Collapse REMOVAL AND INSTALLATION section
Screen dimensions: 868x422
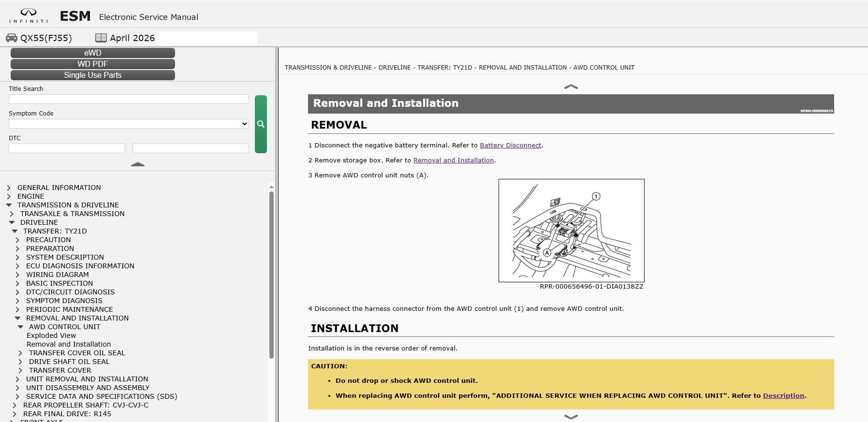coord(17,318)
